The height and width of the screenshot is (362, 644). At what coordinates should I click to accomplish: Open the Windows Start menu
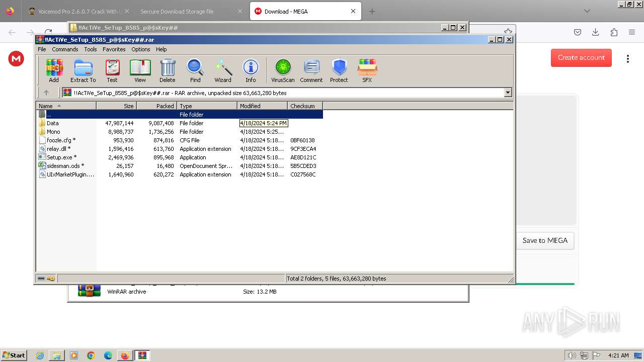click(x=14, y=355)
